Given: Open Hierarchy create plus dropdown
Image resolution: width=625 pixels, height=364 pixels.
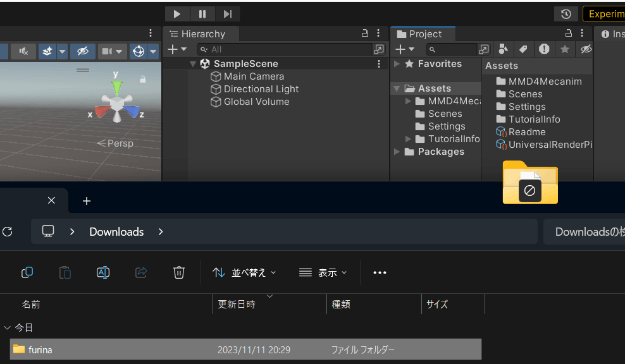Looking at the screenshot, I should pyautogui.click(x=177, y=49).
